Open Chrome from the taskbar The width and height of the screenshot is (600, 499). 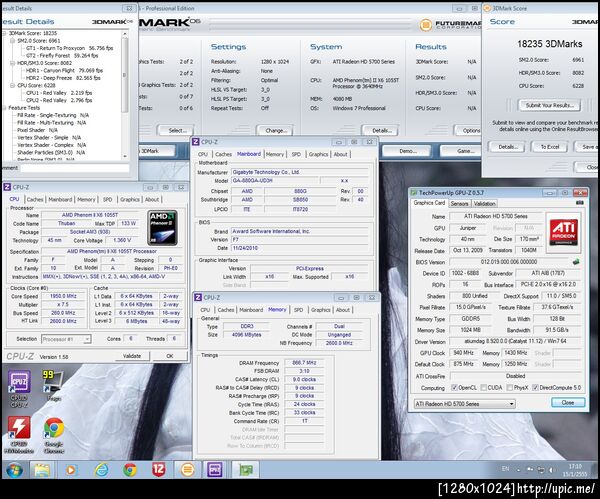131,469
